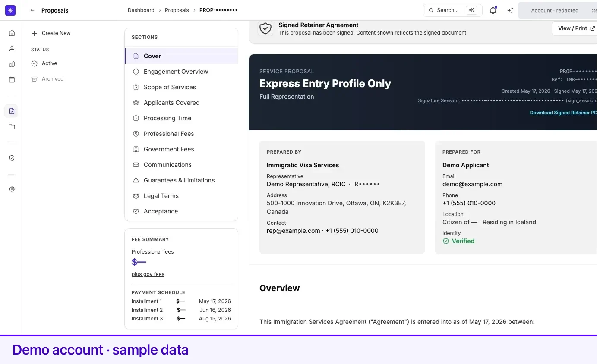Click the envelope icon beside Communications
Viewport: 597px width, 364px height.
click(x=136, y=165)
